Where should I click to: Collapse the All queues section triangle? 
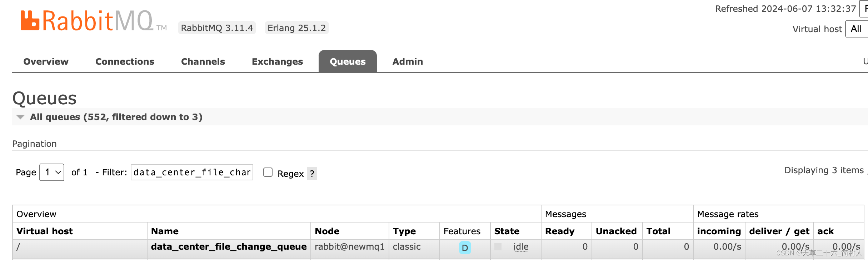20,117
